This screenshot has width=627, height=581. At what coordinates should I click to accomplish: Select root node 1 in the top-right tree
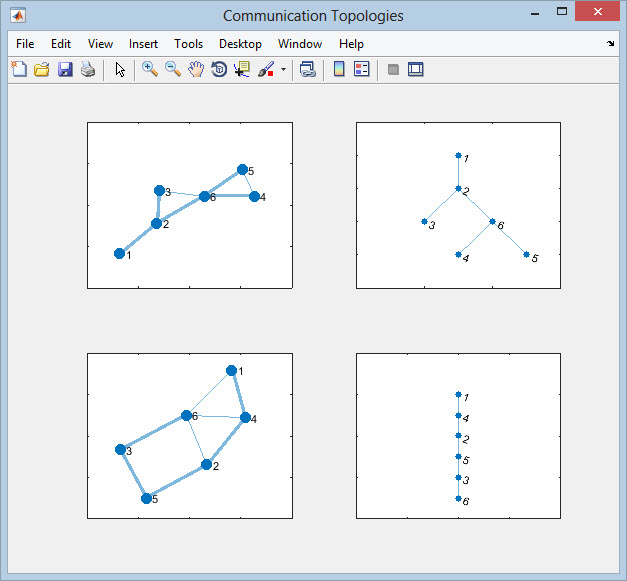point(458,156)
